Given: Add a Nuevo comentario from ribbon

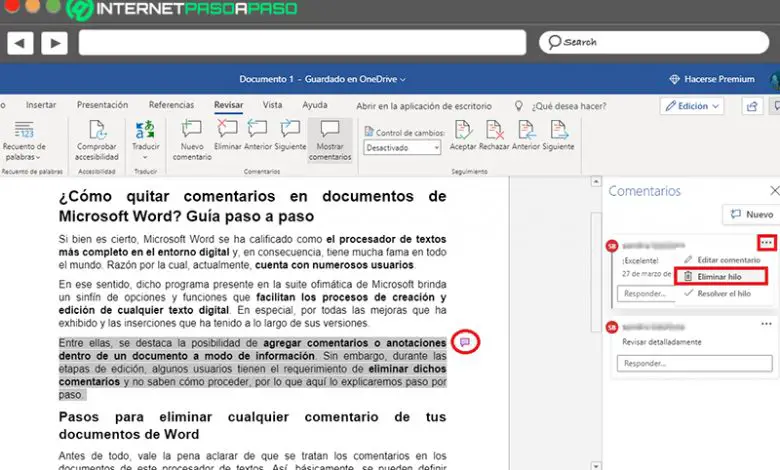Looking at the screenshot, I should (192, 140).
